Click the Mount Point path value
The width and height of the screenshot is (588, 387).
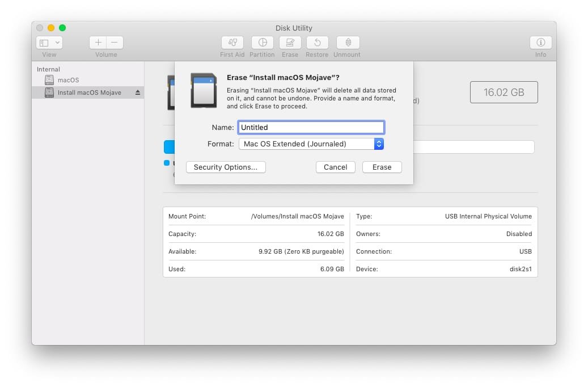(x=297, y=217)
